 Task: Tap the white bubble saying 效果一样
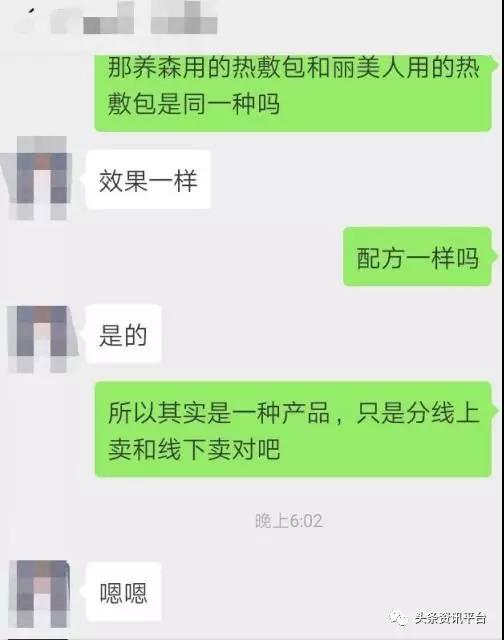(x=148, y=180)
